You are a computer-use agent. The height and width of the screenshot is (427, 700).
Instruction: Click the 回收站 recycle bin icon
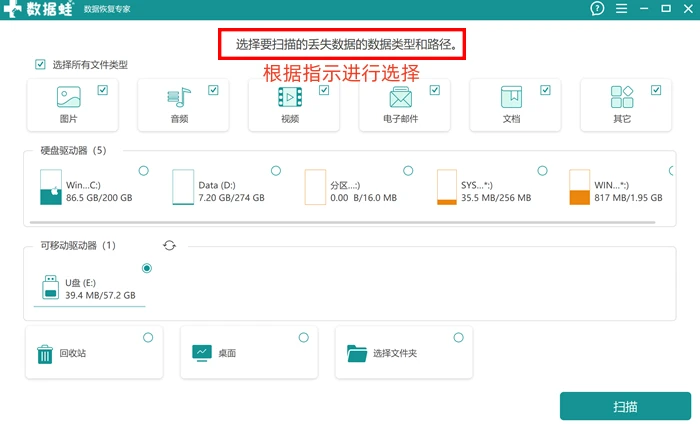pos(45,354)
